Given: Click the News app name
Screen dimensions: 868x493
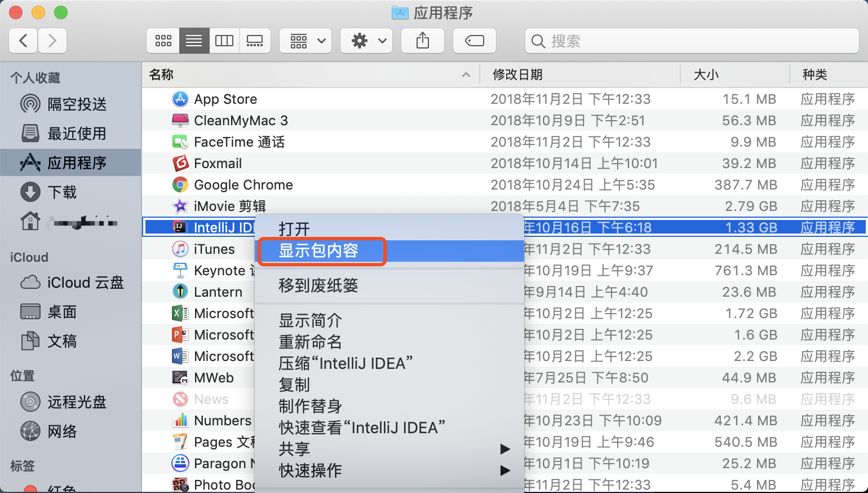Looking at the screenshot, I should (211, 399).
